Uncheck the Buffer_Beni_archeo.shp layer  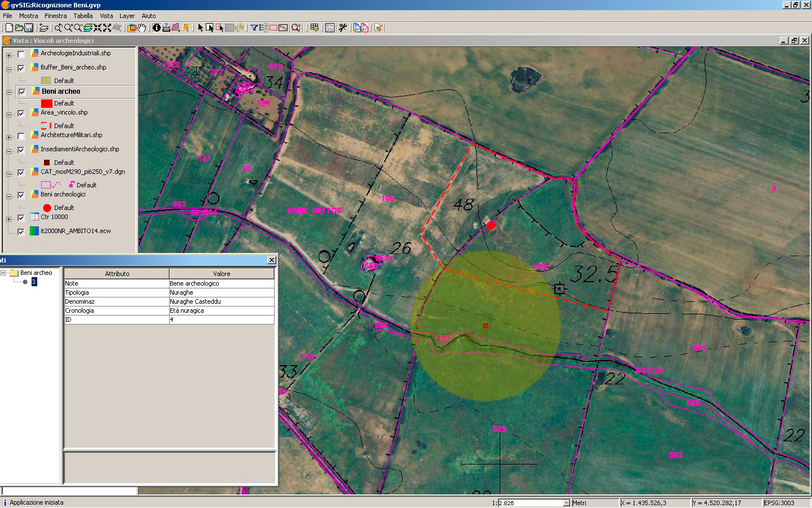point(21,68)
